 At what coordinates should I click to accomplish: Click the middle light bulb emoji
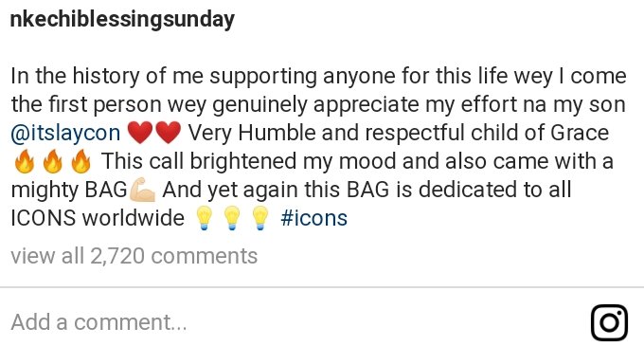tap(232, 218)
